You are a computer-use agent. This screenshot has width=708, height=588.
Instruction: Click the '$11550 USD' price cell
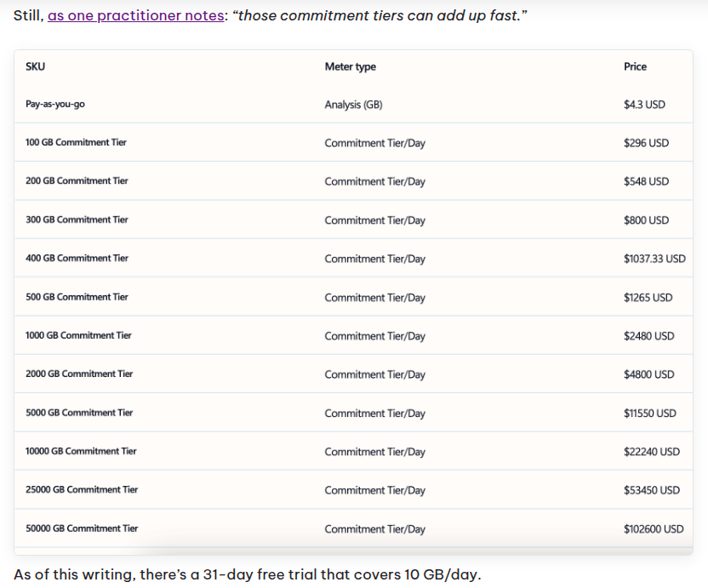tap(650, 413)
